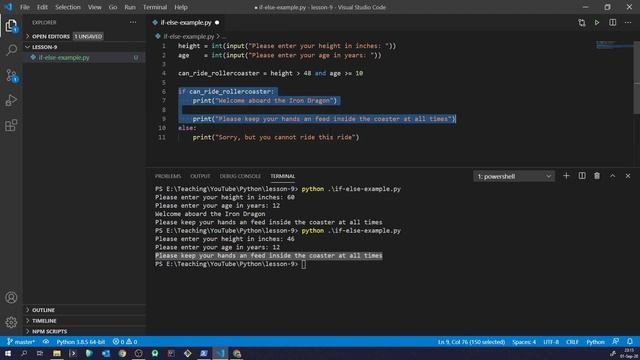The height and width of the screenshot is (360, 640).
Task: Change the UTF-8 encoding
Action: point(551,342)
